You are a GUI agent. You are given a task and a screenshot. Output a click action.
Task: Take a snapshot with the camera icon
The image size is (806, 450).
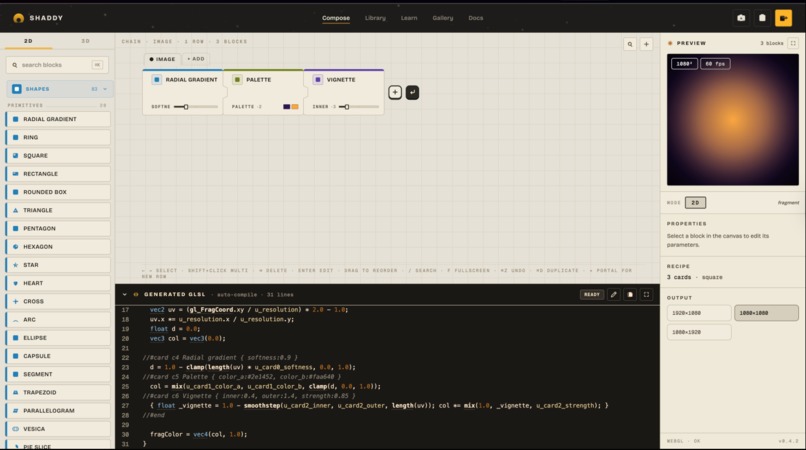point(741,18)
